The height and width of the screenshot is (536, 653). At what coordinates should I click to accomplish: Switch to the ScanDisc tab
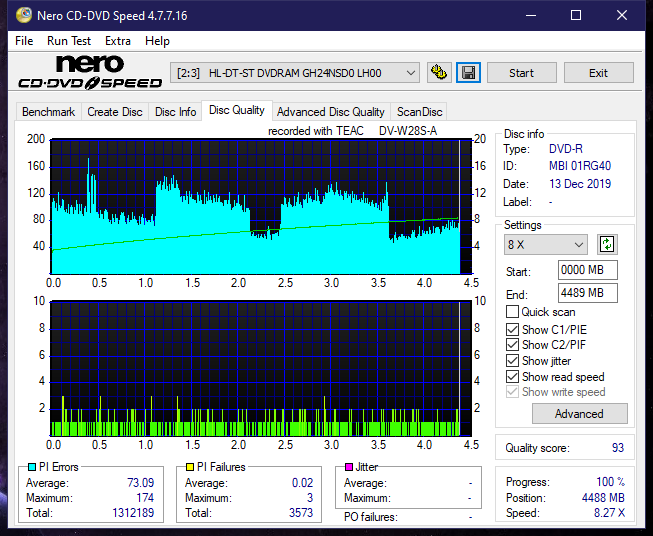pyautogui.click(x=419, y=112)
